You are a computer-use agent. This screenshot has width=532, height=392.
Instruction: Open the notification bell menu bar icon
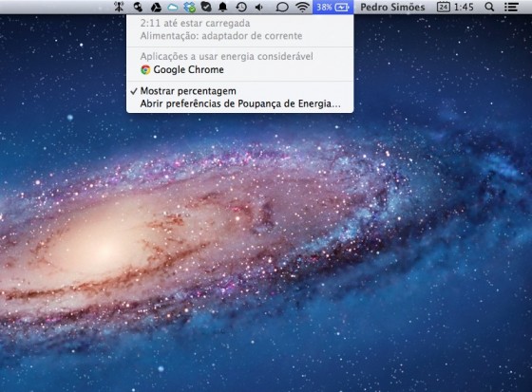pos(223,7)
